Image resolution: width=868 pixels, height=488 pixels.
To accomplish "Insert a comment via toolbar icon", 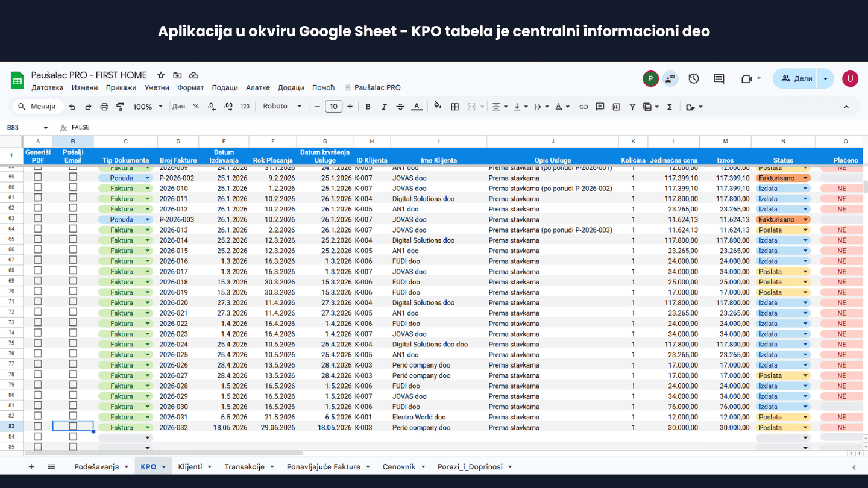I will (600, 107).
